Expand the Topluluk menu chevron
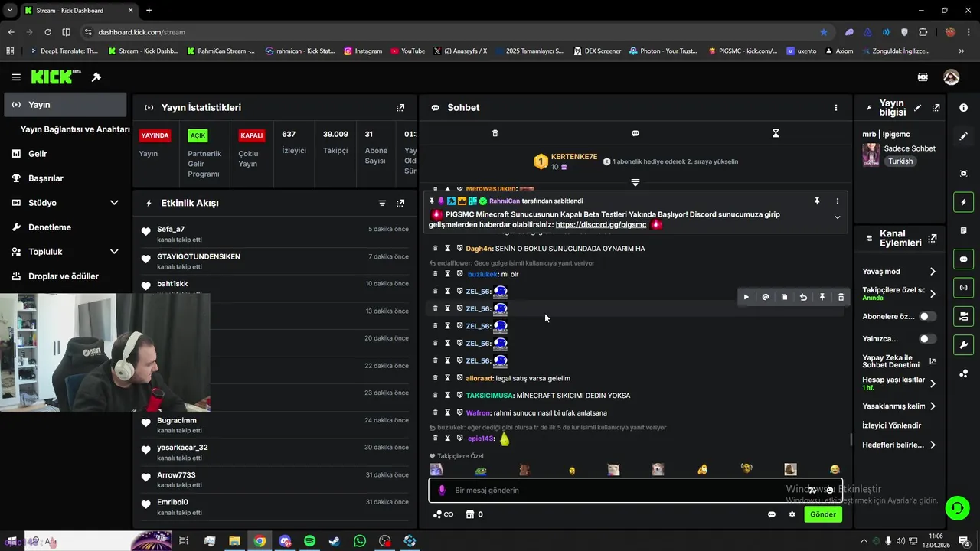980x551 pixels. click(x=114, y=252)
